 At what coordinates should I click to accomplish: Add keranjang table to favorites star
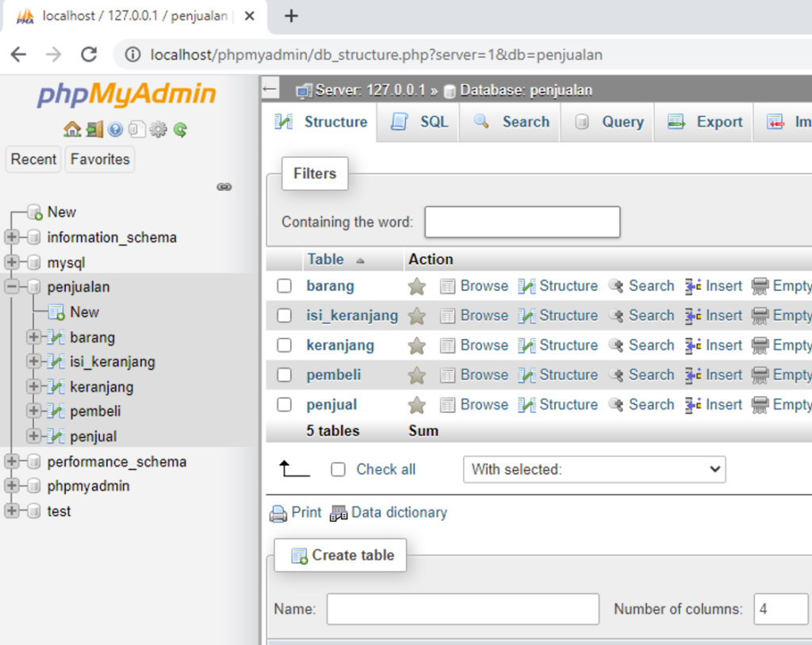coord(417,345)
